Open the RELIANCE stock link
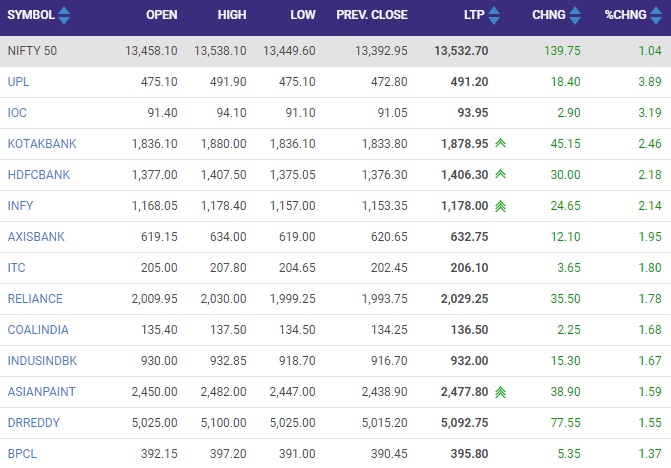Viewport: 671px width, 468px height. click(x=35, y=299)
